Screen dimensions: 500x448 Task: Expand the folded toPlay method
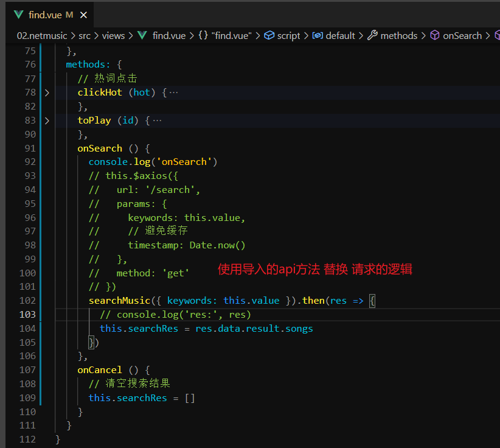(x=47, y=121)
